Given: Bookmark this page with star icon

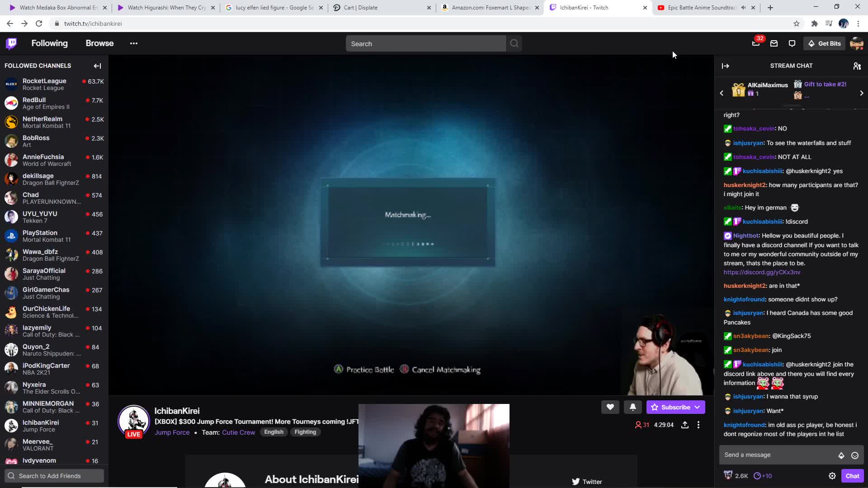Looking at the screenshot, I should (x=797, y=23).
